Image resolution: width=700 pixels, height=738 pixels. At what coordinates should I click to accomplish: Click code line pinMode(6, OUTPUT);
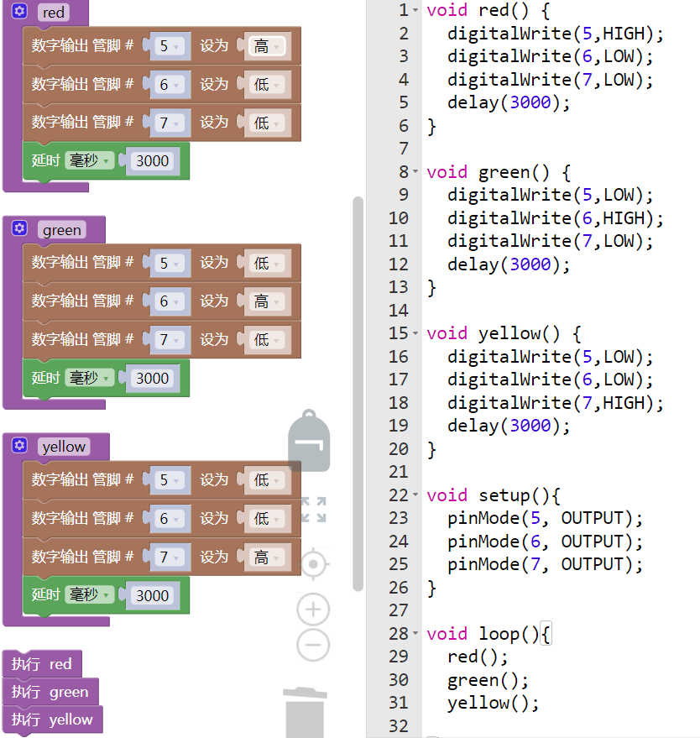(x=545, y=541)
